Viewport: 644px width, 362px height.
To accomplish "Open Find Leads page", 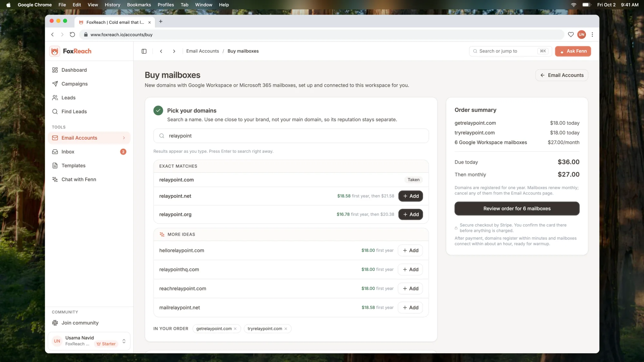I will tap(89, 111).
